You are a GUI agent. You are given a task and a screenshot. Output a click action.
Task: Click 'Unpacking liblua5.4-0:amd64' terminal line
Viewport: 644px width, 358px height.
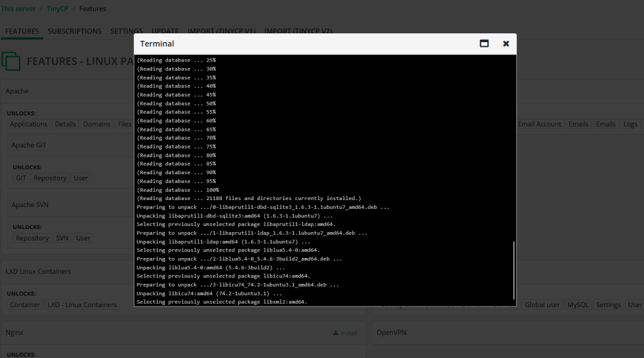pos(211,267)
